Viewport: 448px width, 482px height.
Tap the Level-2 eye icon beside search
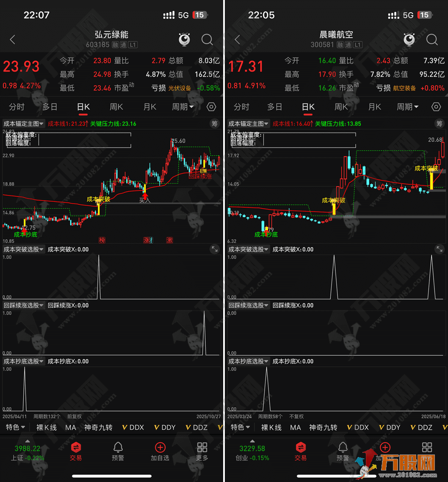click(184, 39)
